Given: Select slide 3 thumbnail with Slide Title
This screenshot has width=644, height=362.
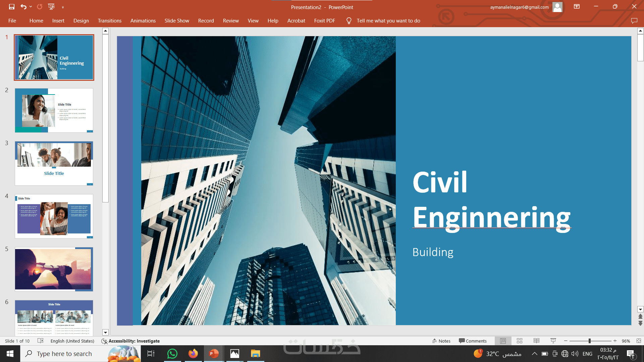Looking at the screenshot, I should (x=54, y=163).
